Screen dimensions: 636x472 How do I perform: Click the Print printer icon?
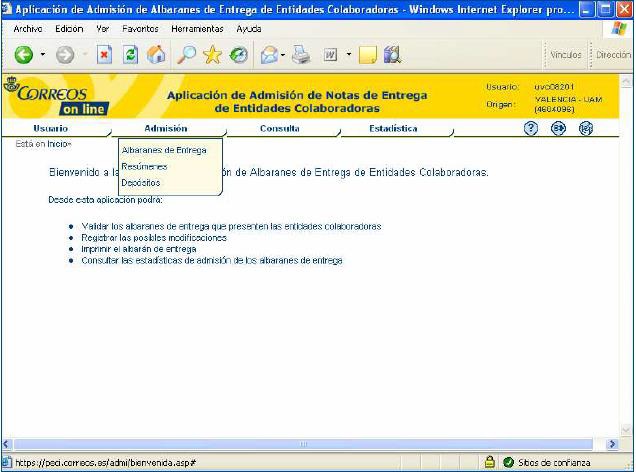[302, 55]
